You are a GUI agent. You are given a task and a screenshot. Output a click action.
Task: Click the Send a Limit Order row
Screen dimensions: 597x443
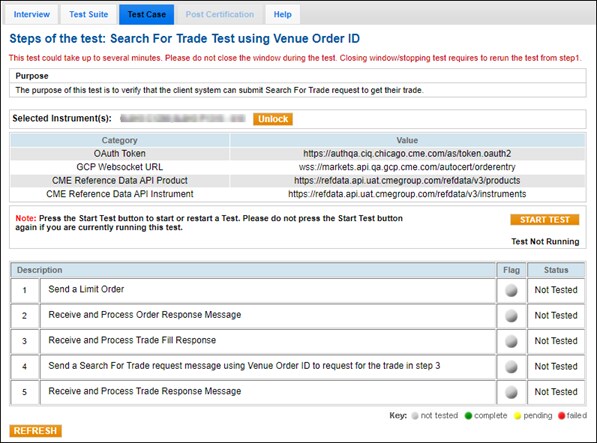pyautogui.click(x=253, y=290)
